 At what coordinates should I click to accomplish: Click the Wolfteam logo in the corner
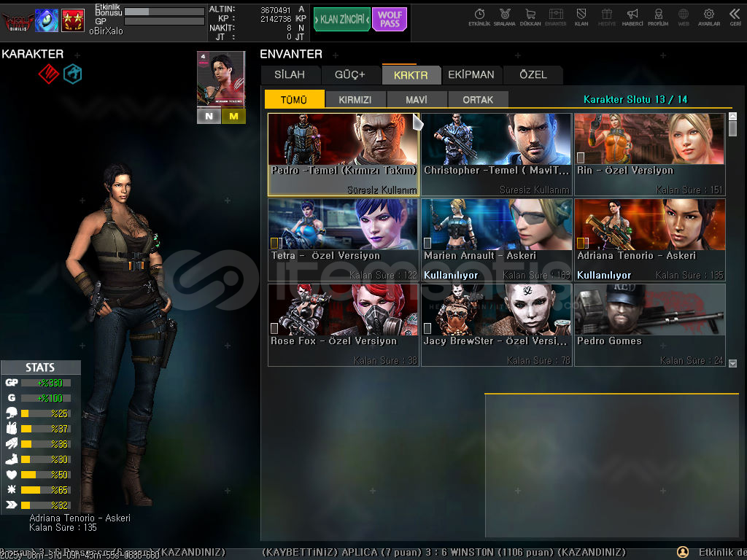click(x=18, y=21)
